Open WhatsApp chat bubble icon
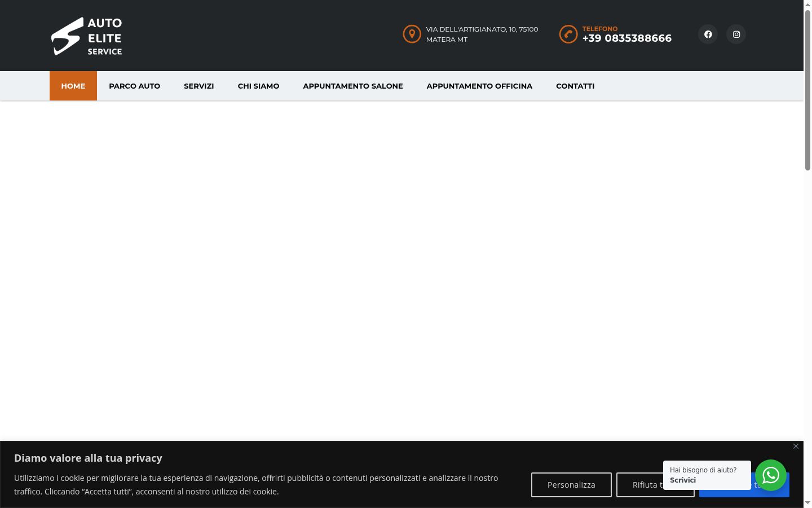 point(770,475)
